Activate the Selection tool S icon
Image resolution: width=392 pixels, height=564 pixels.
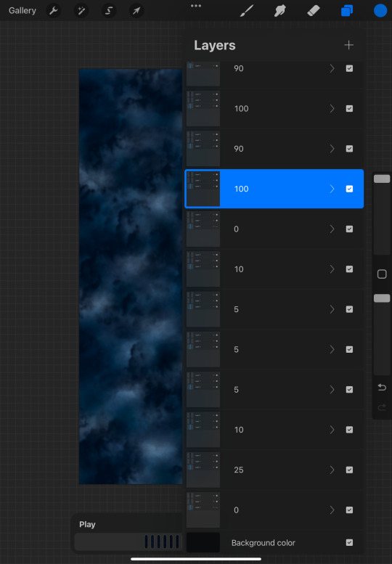tap(109, 11)
